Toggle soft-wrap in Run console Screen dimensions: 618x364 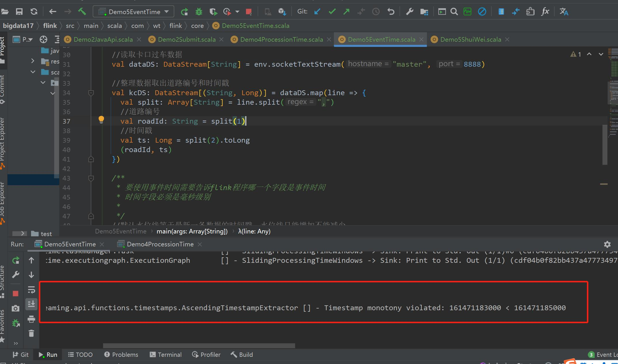click(31, 290)
